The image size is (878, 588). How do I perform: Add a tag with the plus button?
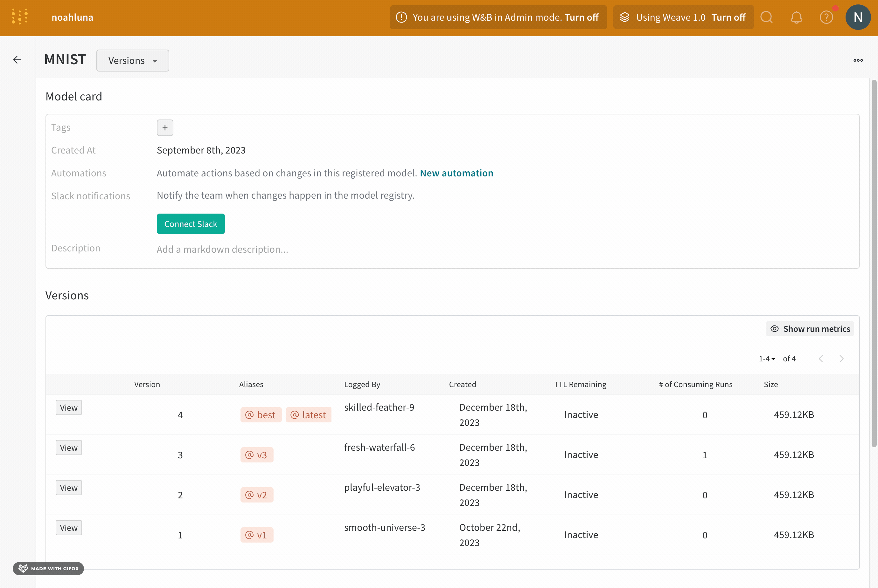pyautogui.click(x=165, y=128)
